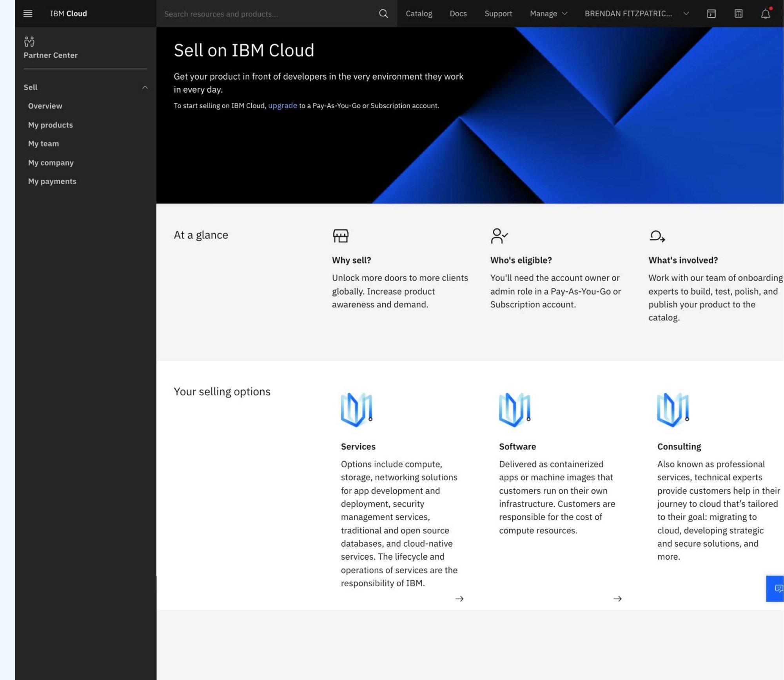Focus the Search resources and products field

point(269,14)
